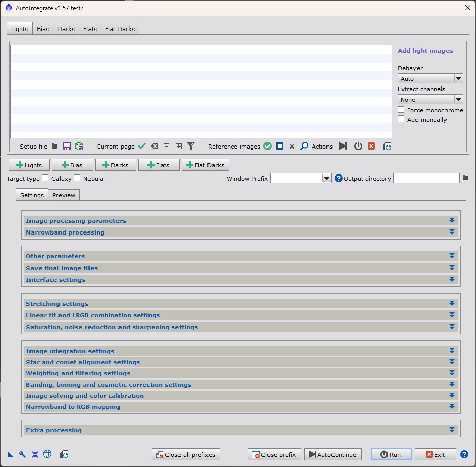This screenshot has width=476, height=467.
Task: Click the magnifier icon beside Reference images
Action: tap(304, 147)
